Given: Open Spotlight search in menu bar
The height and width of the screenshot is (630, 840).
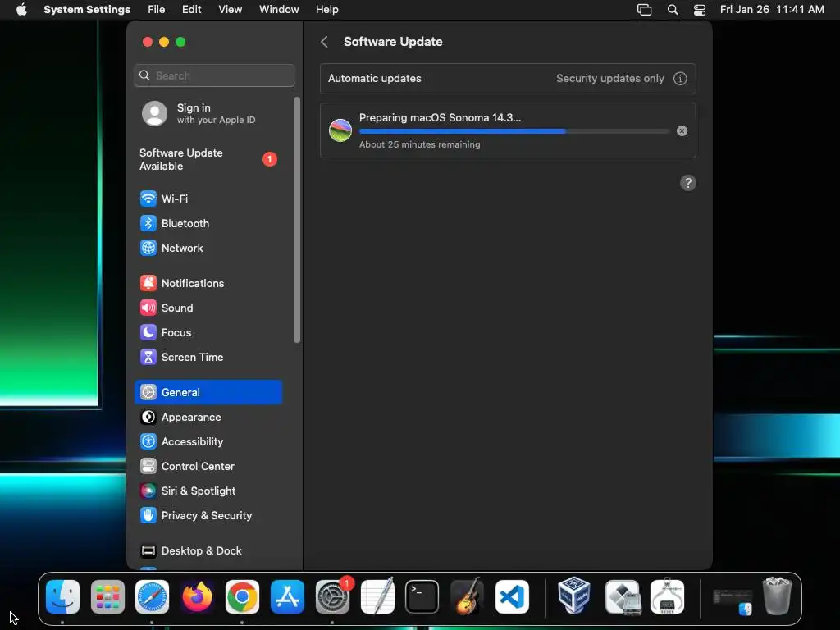Looking at the screenshot, I should [673, 10].
